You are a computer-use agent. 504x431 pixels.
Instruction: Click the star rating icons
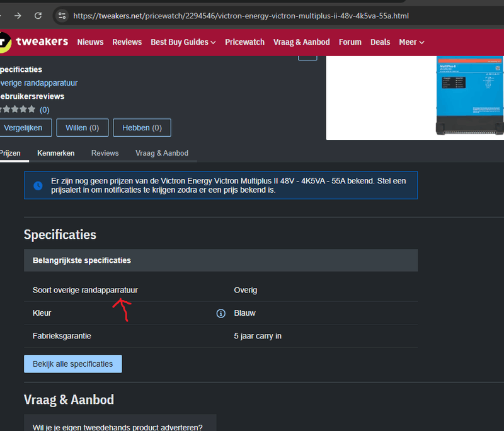click(18, 109)
